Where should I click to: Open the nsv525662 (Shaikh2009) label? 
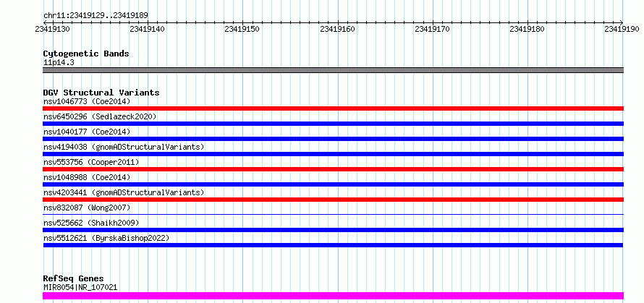91,223
